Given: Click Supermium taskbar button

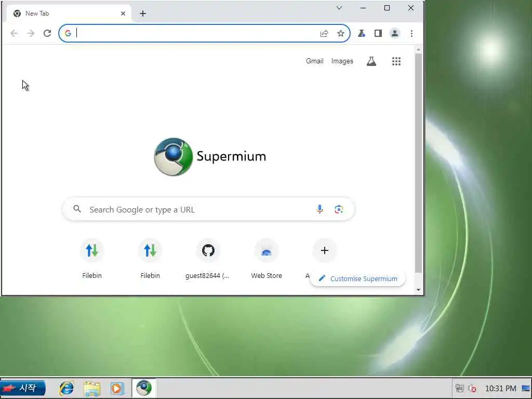Looking at the screenshot, I should 144,388.
